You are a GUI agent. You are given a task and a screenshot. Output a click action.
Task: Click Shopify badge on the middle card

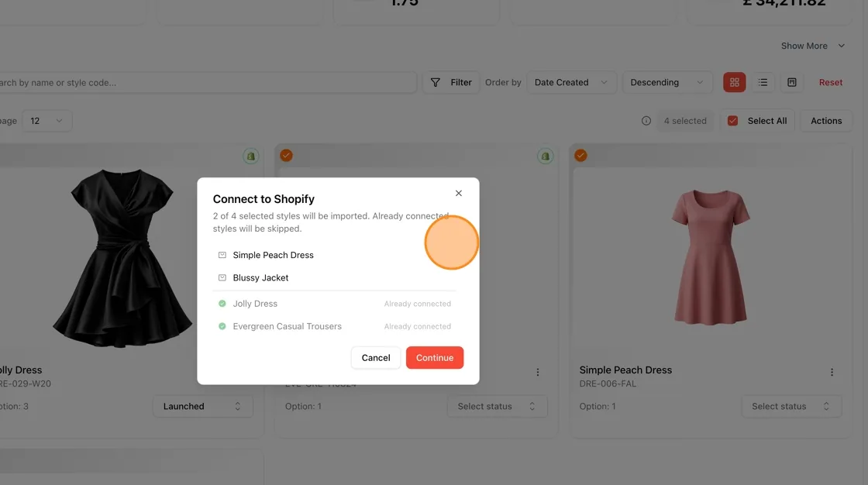[x=546, y=157]
